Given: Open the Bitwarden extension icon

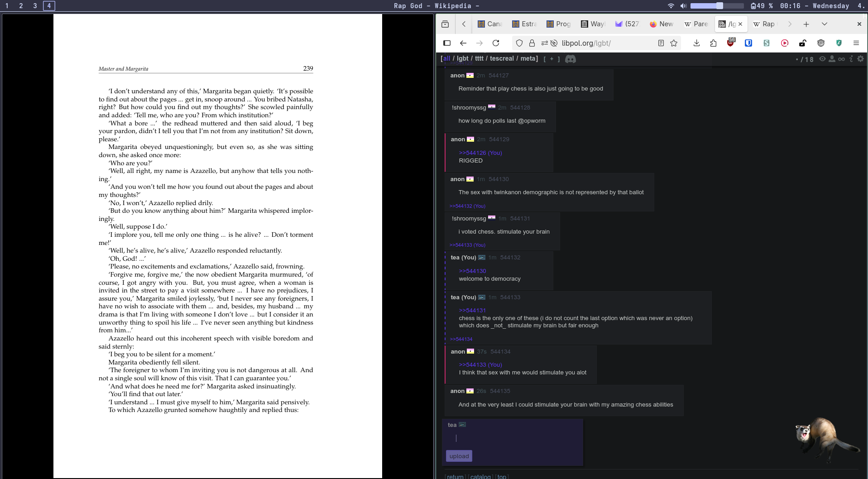Looking at the screenshot, I should click(748, 43).
